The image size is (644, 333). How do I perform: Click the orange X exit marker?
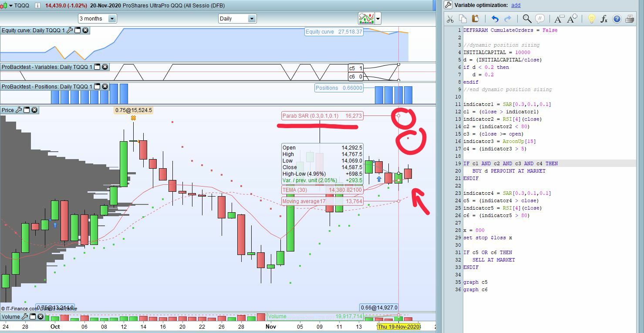click(x=133, y=118)
